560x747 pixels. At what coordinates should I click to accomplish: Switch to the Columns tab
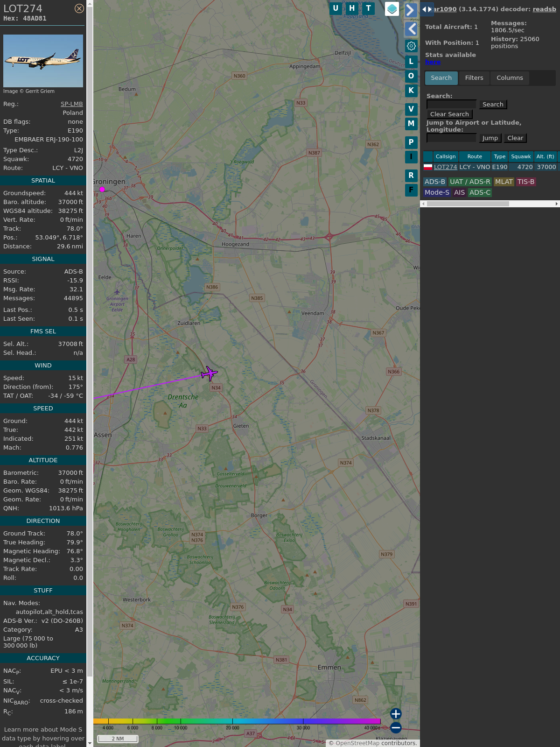510,78
